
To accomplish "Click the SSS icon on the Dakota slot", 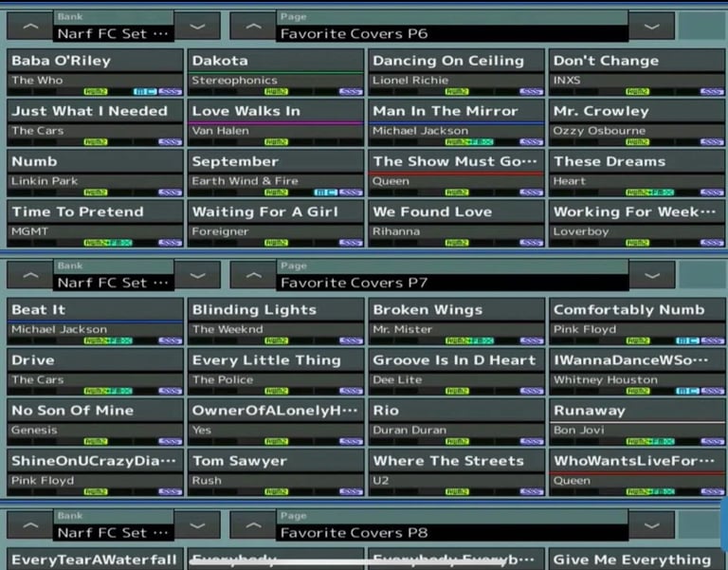I will [x=351, y=91].
